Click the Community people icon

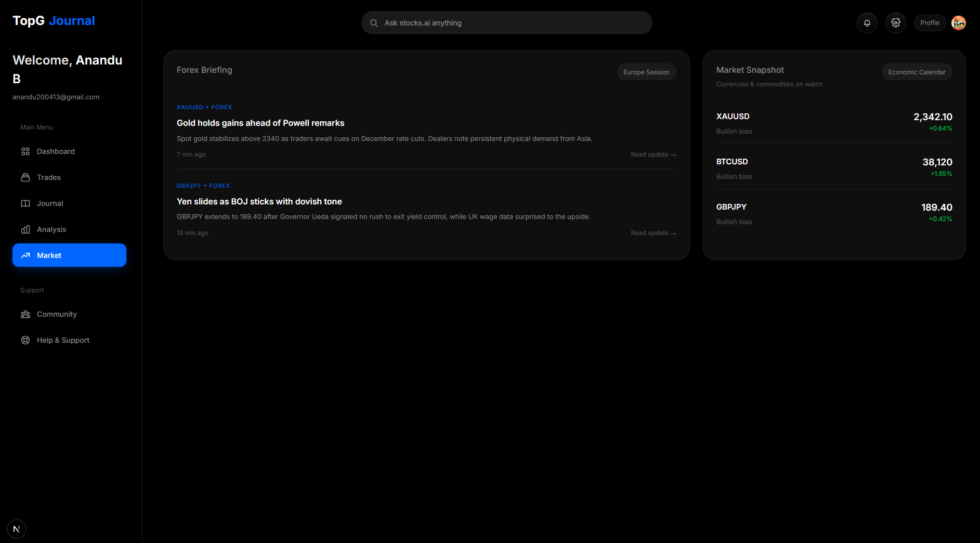point(25,314)
